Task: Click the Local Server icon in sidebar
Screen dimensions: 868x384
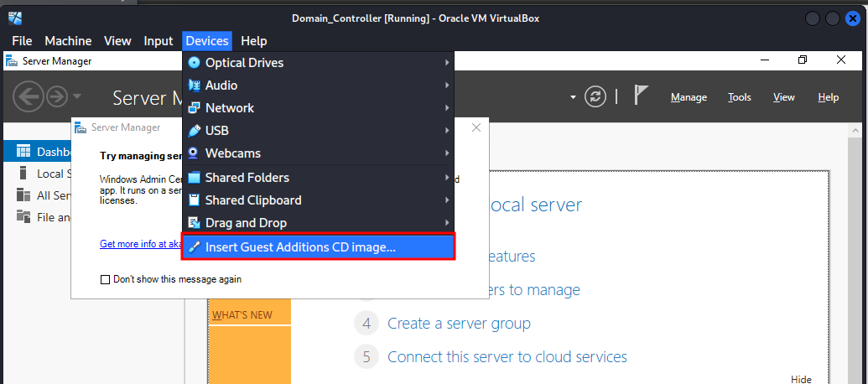Action: tap(23, 174)
